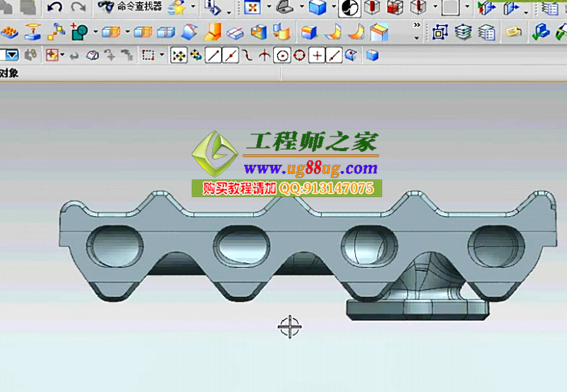Open dropdown next to laptop view icon
567x392 pixels.
tap(302, 6)
